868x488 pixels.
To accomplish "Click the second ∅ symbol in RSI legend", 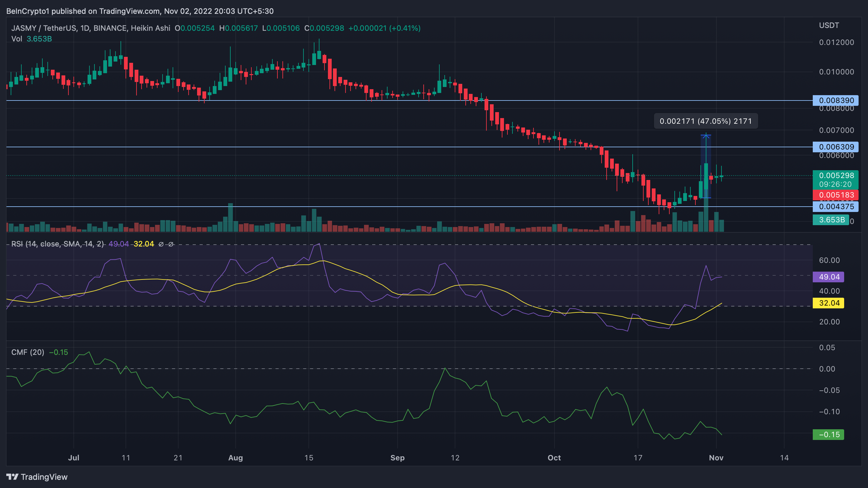I will (171, 244).
